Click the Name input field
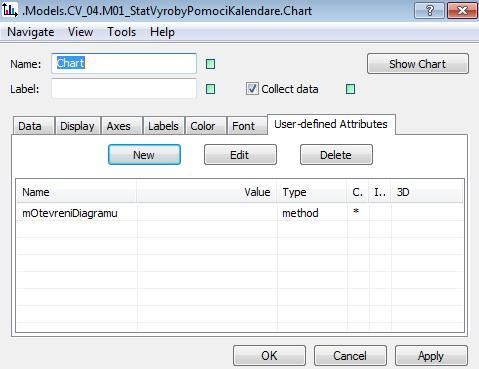The height and width of the screenshot is (369, 479). [x=124, y=63]
